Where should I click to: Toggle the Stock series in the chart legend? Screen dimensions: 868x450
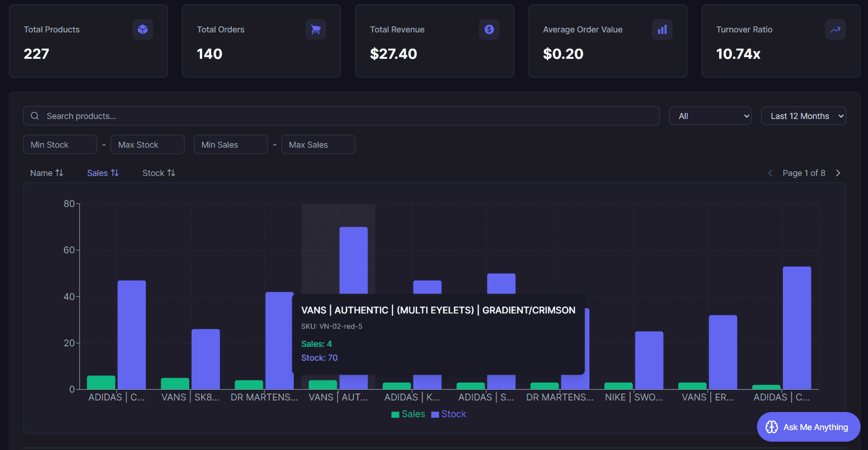tap(448, 414)
